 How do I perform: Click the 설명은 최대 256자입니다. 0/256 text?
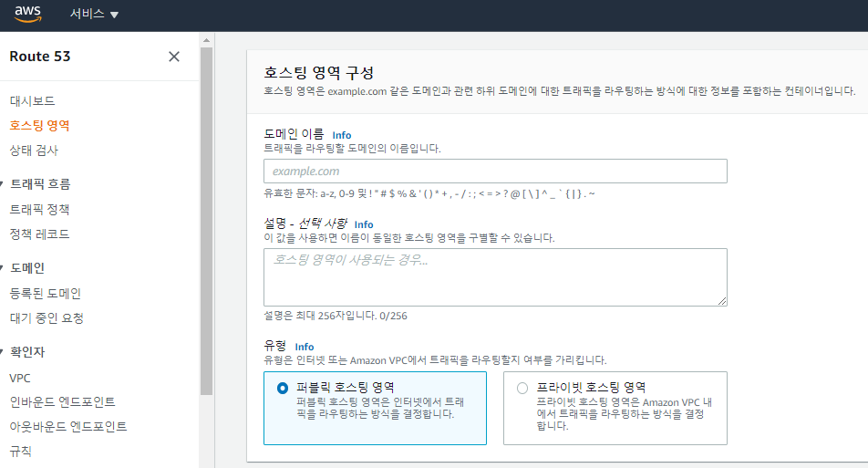(336, 316)
